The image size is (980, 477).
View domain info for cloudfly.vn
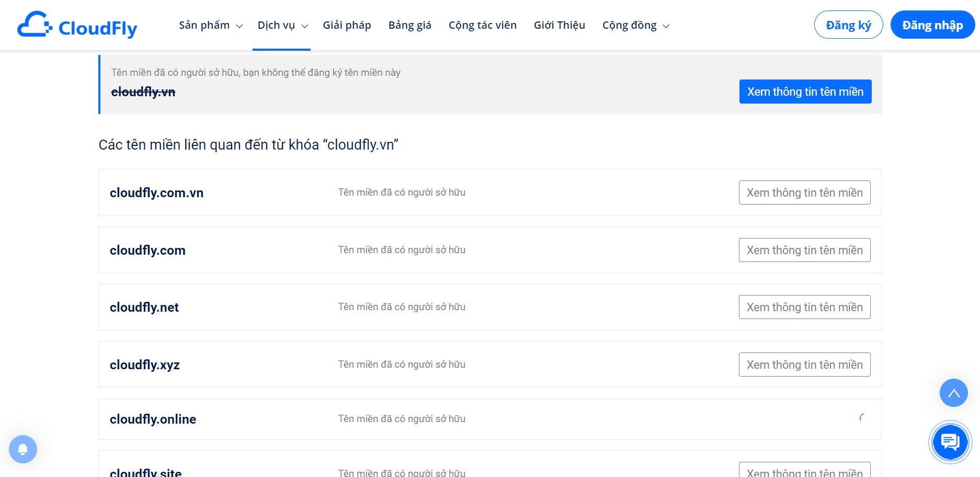click(805, 92)
